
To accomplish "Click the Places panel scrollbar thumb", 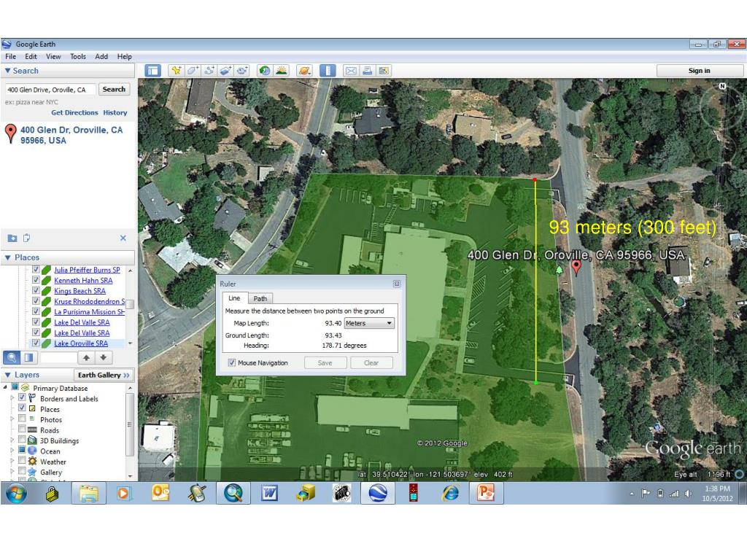I will tap(130, 304).
